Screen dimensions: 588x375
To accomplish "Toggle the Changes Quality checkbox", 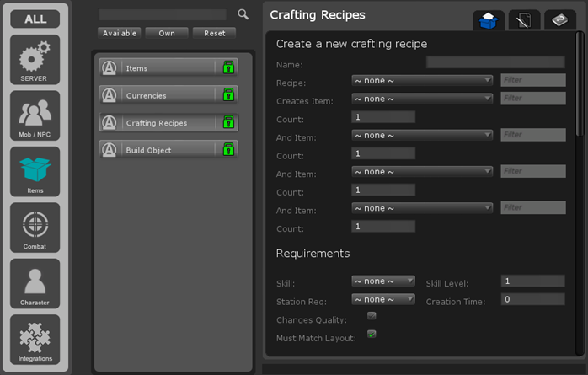I will click(x=372, y=316).
